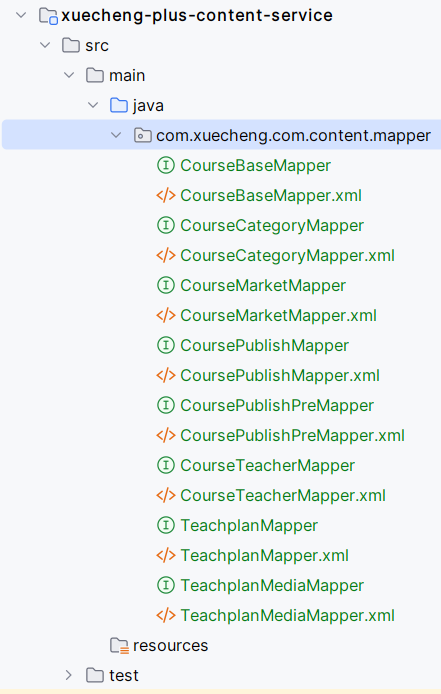Open the TeachplanMapper.xml file name
Screen dimensions: 441x694
click(264, 555)
